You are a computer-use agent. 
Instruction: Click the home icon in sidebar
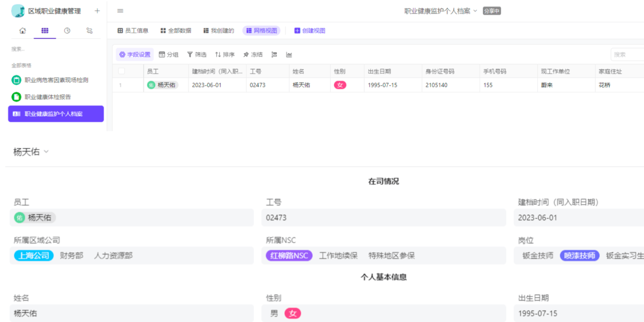[x=23, y=31]
